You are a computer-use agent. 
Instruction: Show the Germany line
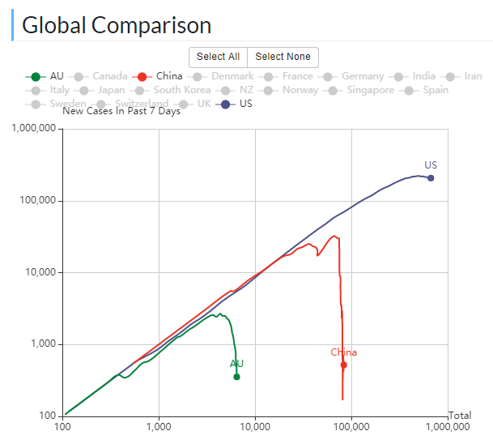(352, 76)
